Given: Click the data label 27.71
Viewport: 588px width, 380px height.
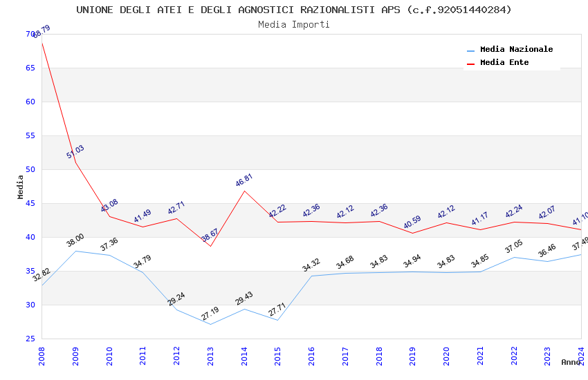Looking at the screenshot, I should (x=277, y=310).
